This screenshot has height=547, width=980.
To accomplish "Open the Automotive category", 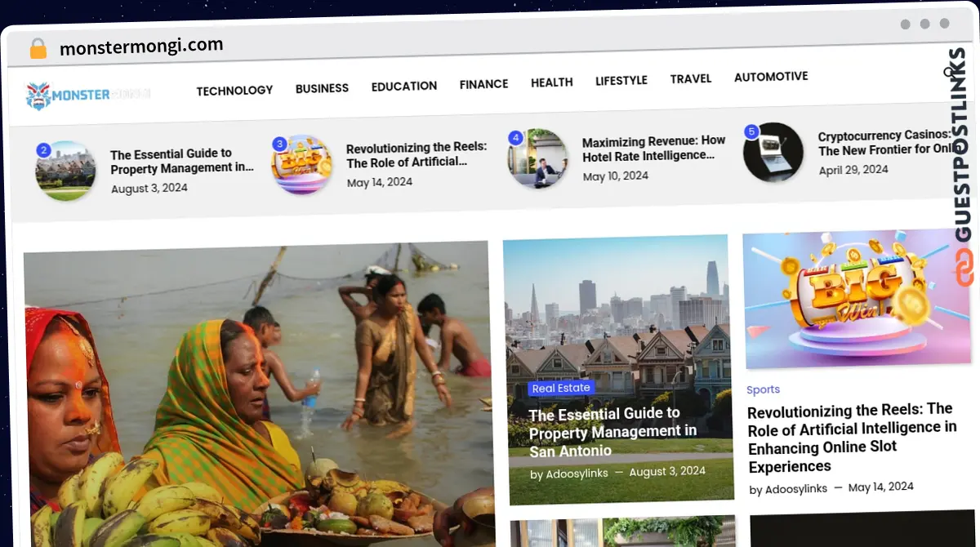I will point(771,76).
